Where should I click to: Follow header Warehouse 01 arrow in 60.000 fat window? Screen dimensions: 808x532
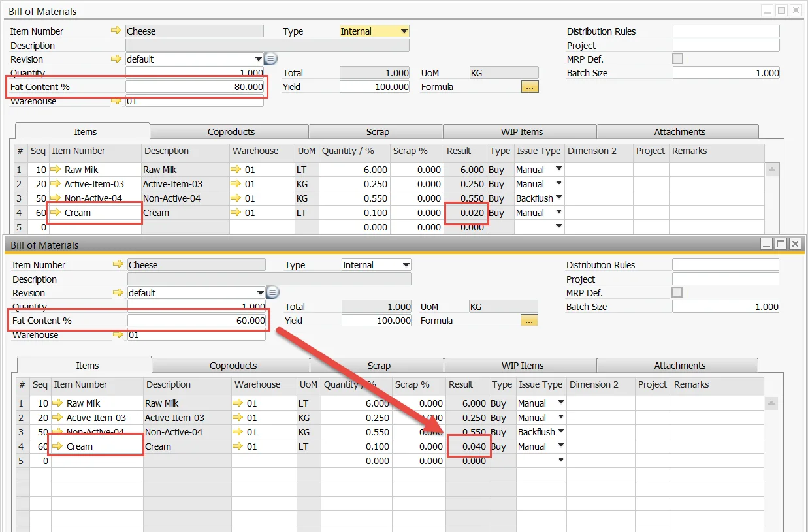point(118,335)
